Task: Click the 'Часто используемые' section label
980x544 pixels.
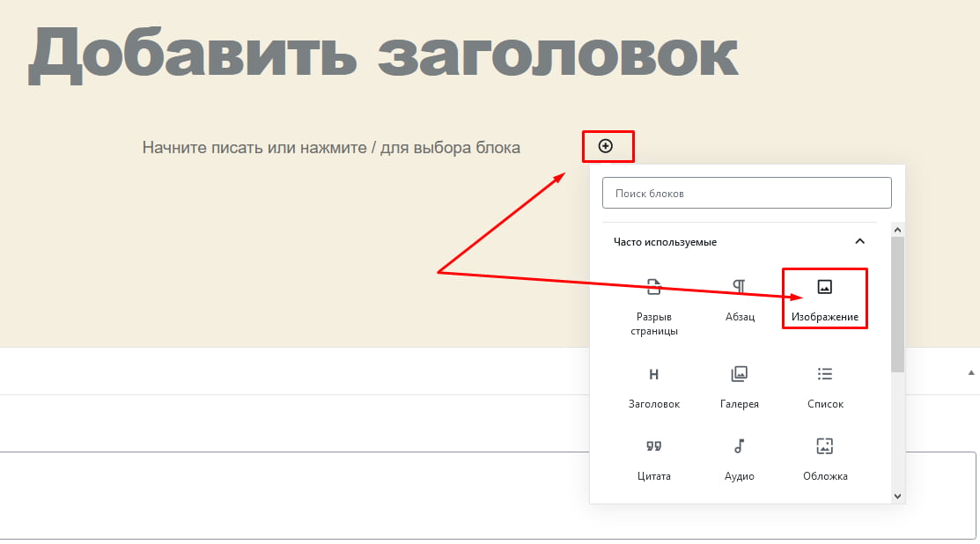Action: [665, 242]
